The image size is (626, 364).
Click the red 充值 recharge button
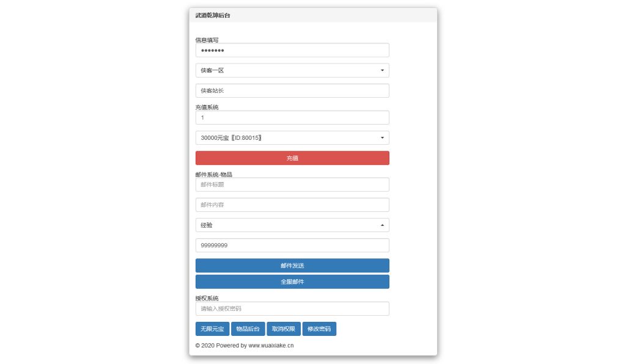[x=292, y=158]
